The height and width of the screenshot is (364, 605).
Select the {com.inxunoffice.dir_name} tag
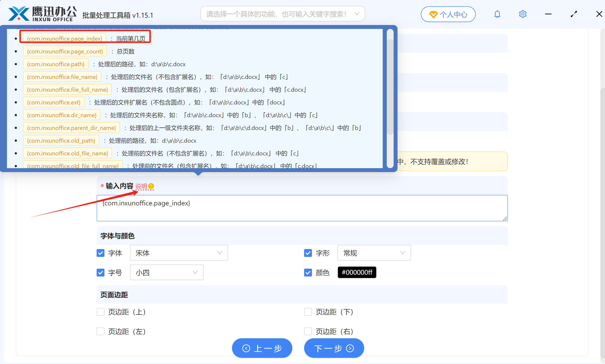point(62,115)
